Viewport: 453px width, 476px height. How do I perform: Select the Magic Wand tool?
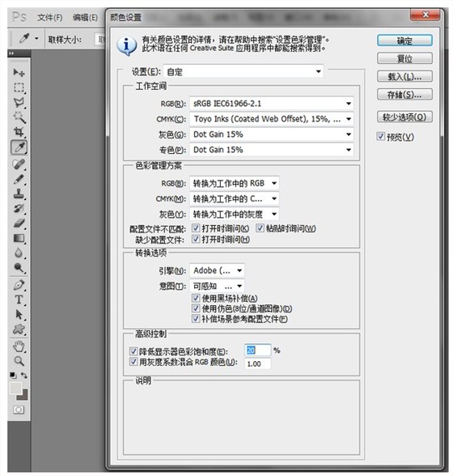19,117
